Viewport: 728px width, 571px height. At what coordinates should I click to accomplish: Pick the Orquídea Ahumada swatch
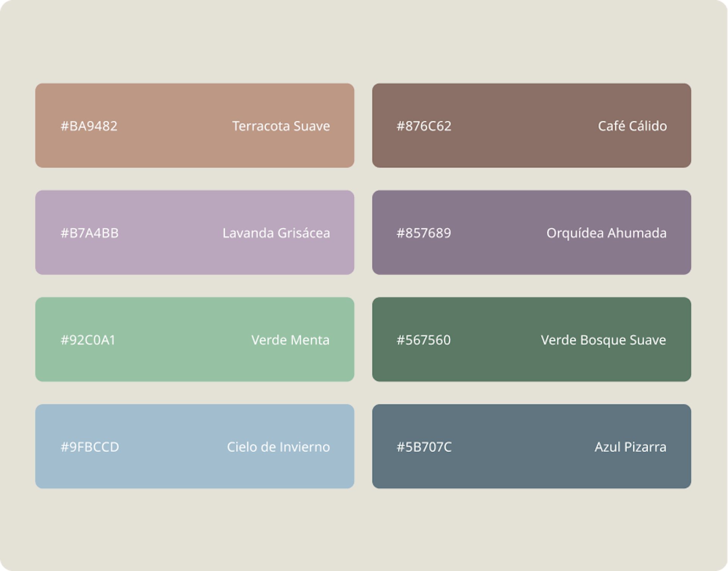531,232
